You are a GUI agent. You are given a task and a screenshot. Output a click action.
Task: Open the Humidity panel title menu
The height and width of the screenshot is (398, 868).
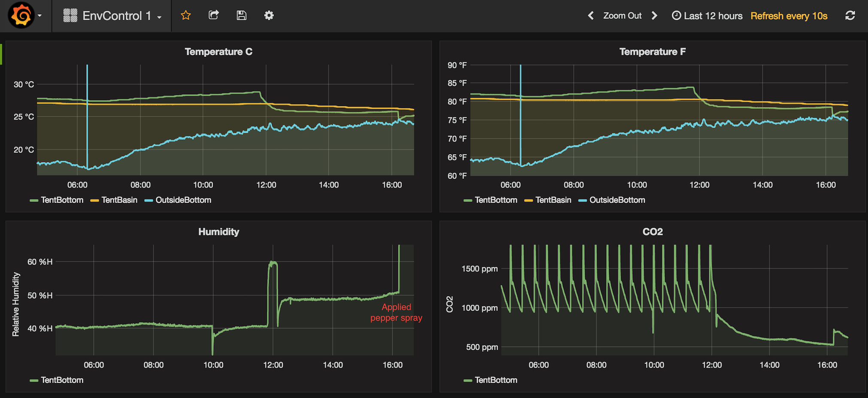(x=219, y=232)
